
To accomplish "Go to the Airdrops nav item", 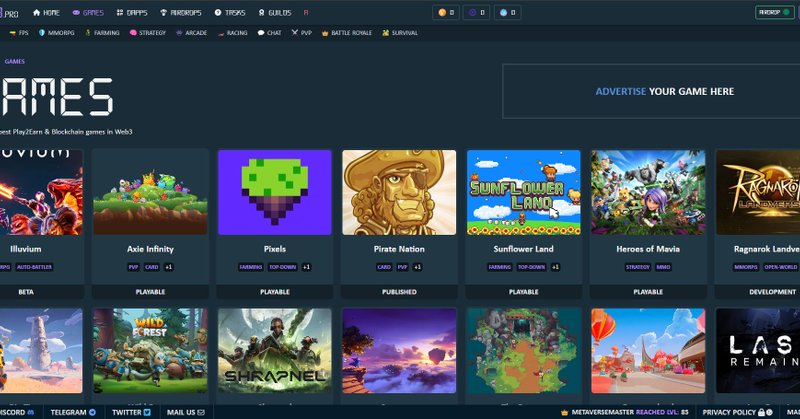I will coord(181,13).
